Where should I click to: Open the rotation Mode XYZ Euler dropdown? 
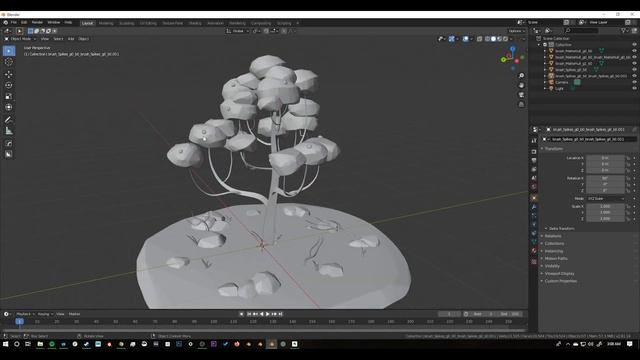point(605,198)
